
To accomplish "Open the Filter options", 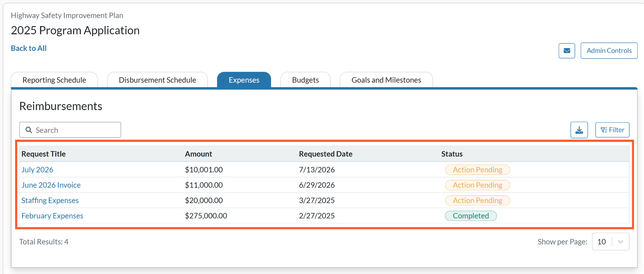I will (612, 130).
